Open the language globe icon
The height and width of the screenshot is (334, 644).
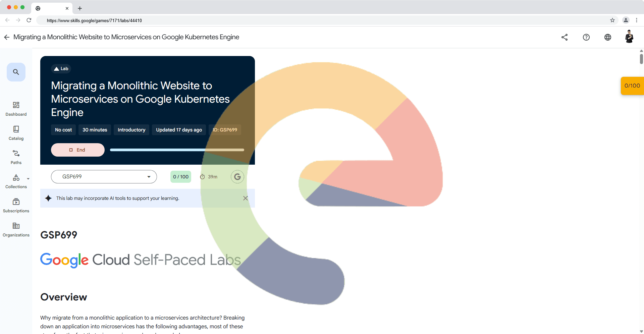(607, 37)
